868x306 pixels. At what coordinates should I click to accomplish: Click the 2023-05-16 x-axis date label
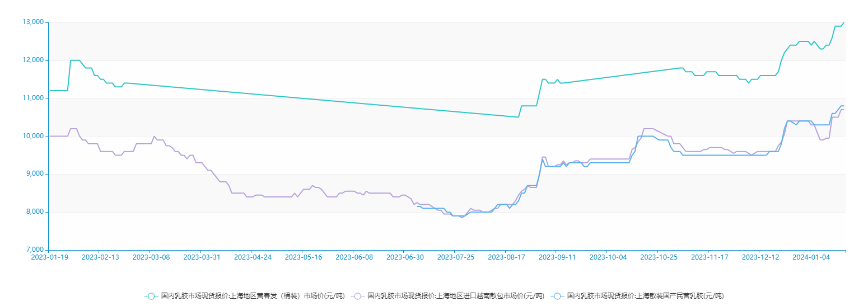303,257
